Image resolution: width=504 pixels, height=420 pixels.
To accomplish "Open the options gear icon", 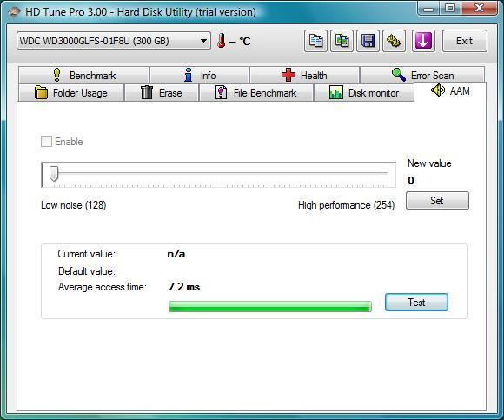I will point(394,41).
